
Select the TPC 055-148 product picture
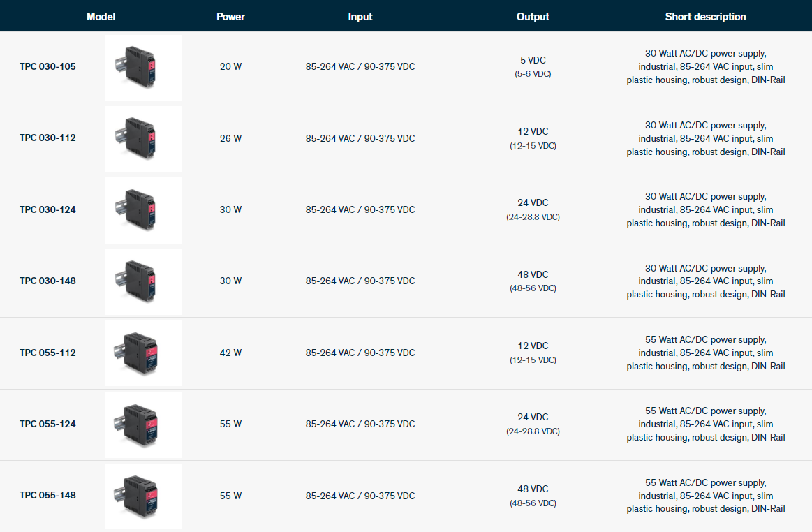click(143, 495)
